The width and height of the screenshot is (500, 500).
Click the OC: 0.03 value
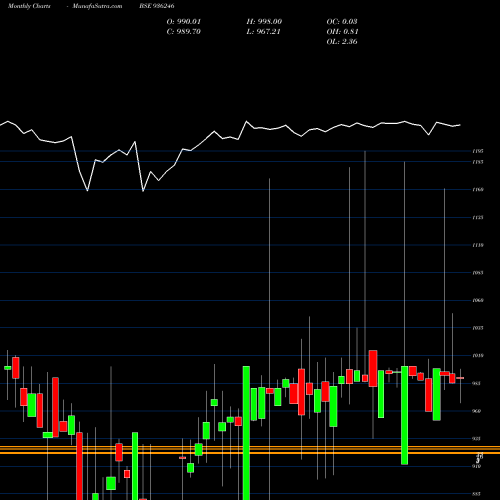[342, 22]
